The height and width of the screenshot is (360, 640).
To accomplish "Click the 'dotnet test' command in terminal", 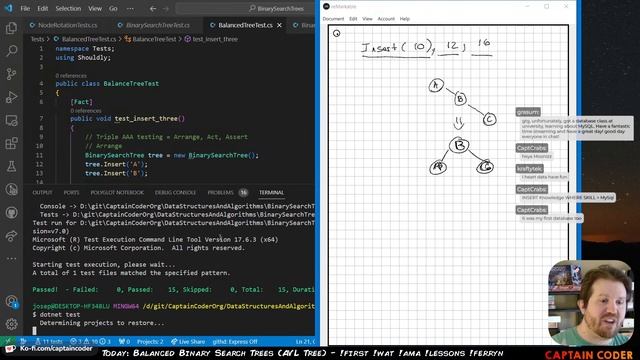I will (60, 315).
